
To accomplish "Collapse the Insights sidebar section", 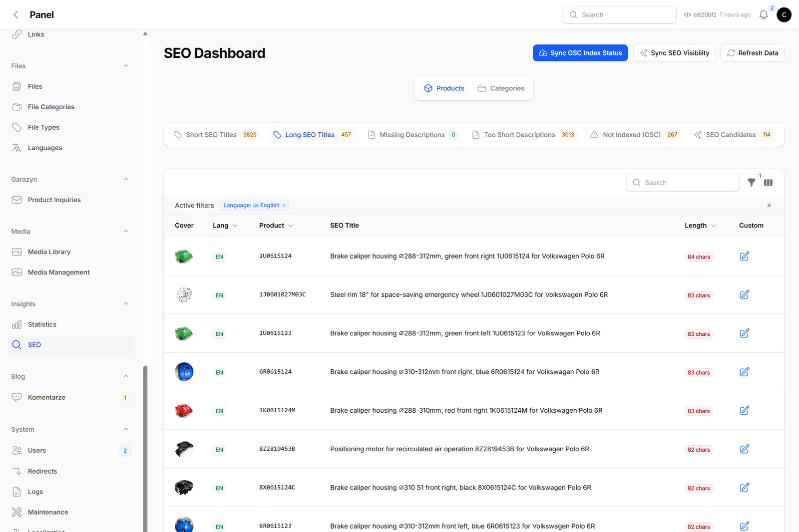I will [126, 304].
